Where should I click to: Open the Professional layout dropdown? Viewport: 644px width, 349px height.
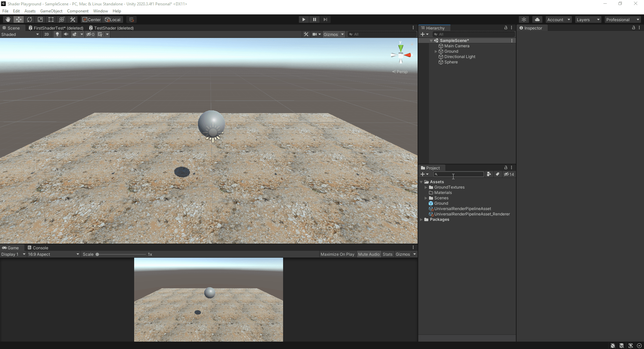click(x=623, y=19)
